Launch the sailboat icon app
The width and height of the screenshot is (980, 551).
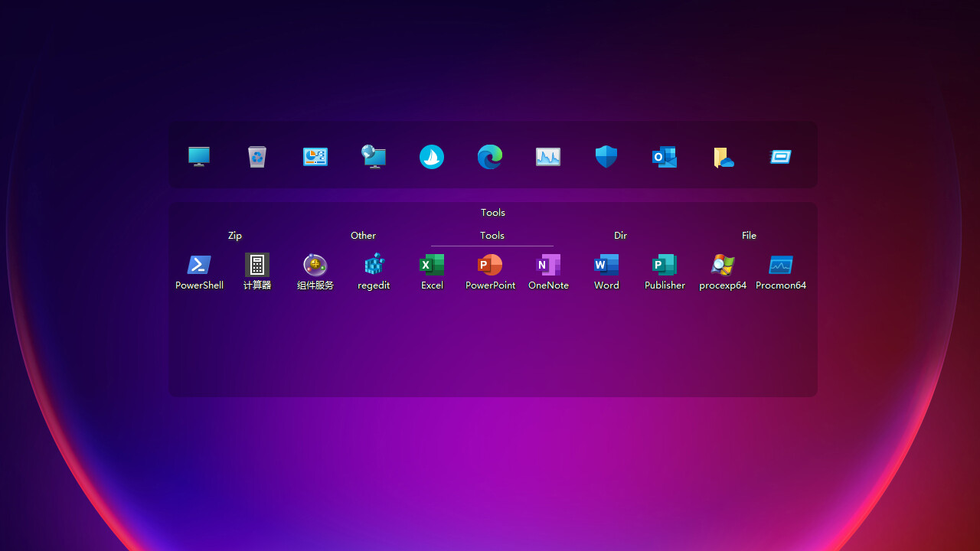(432, 157)
